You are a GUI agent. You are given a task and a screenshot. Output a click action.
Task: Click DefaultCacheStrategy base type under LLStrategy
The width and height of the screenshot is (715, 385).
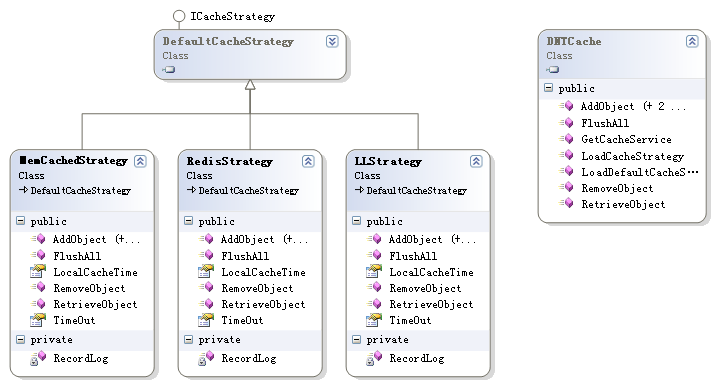coord(417,191)
